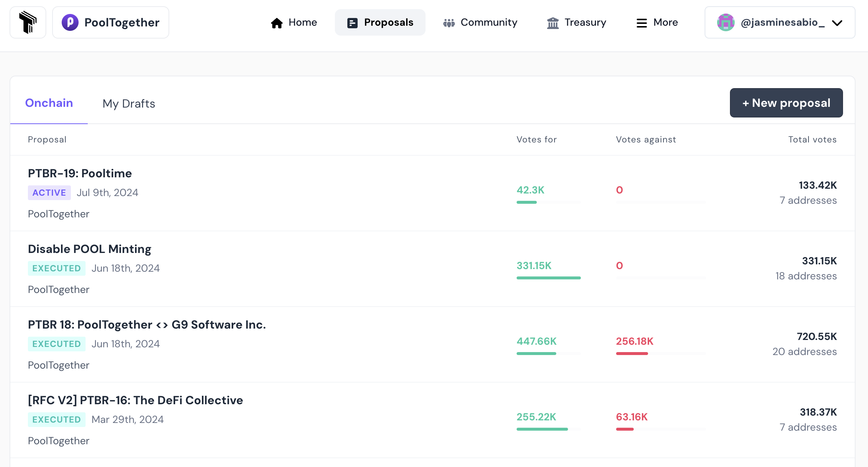The image size is (868, 467).
Task: Expand the @jasminesabio_ account dropdown chevron
Action: coord(837,23)
